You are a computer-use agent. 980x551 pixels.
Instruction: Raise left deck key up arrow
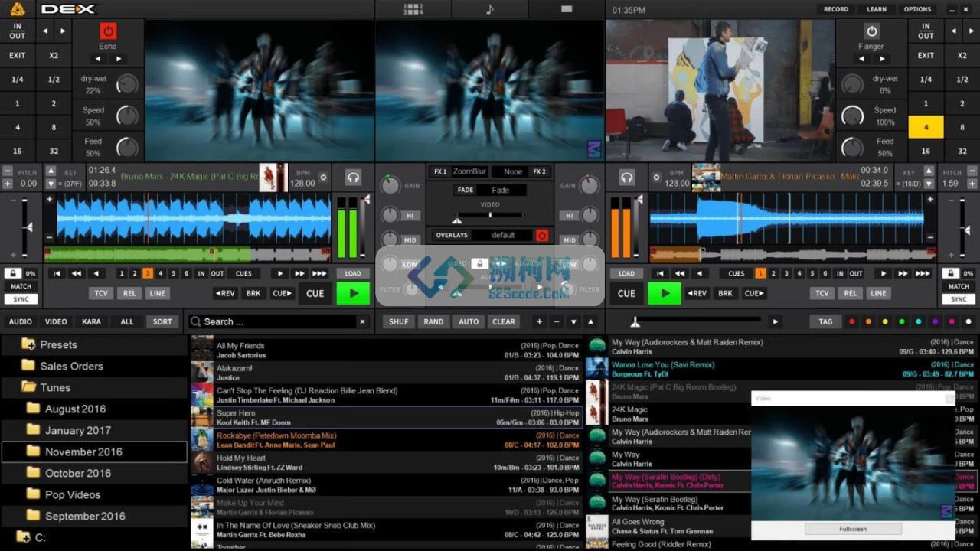point(51,172)
